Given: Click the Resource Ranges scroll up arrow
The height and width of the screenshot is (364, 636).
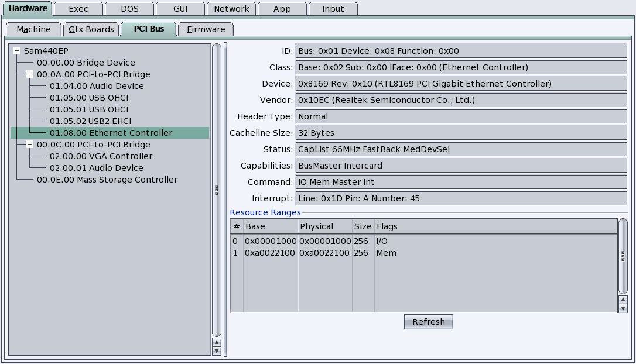Looking at the screenshot, I should tap(623, 300).
